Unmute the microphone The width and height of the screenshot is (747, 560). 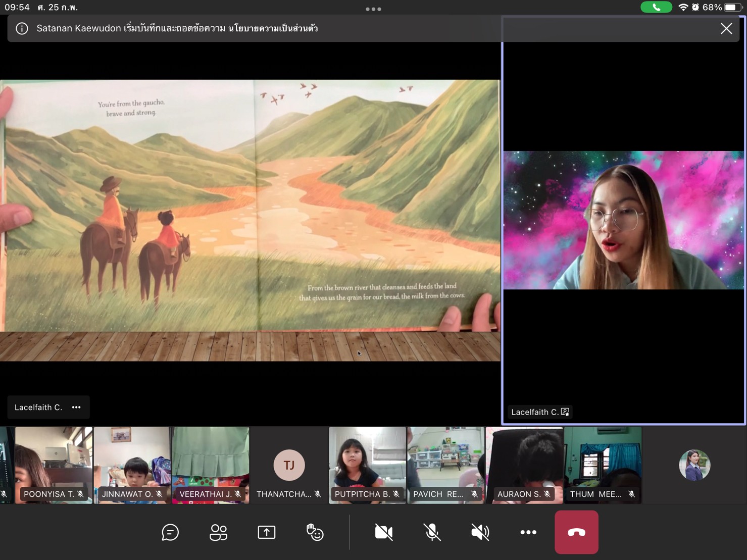(x=432, y=532)
